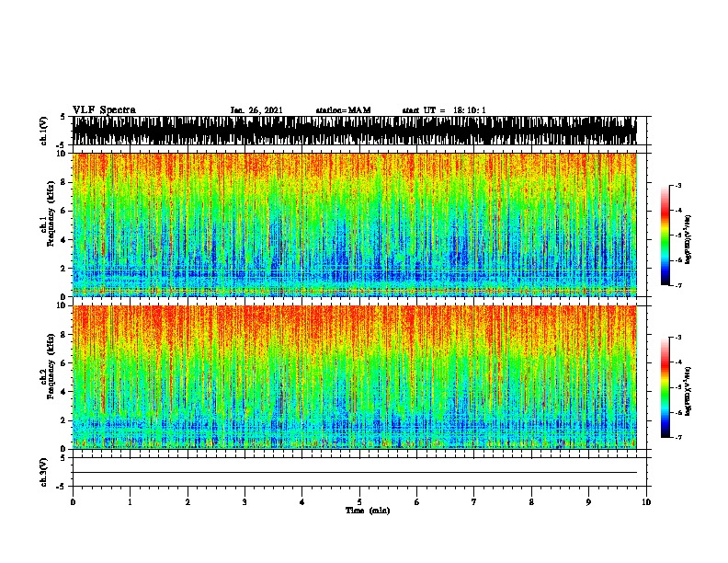Click time axis tick label "3"
This screenshot has width=728, height=563.
click(245, 502)
